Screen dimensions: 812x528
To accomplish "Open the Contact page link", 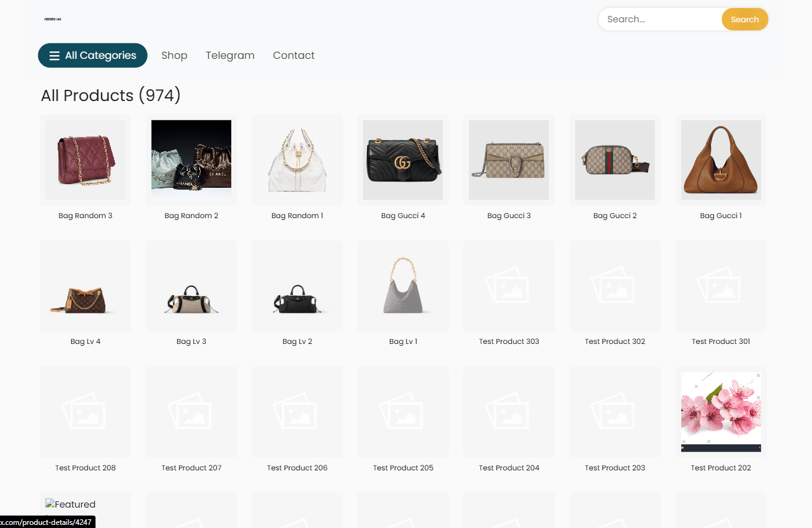I will [x=294, y=55].
